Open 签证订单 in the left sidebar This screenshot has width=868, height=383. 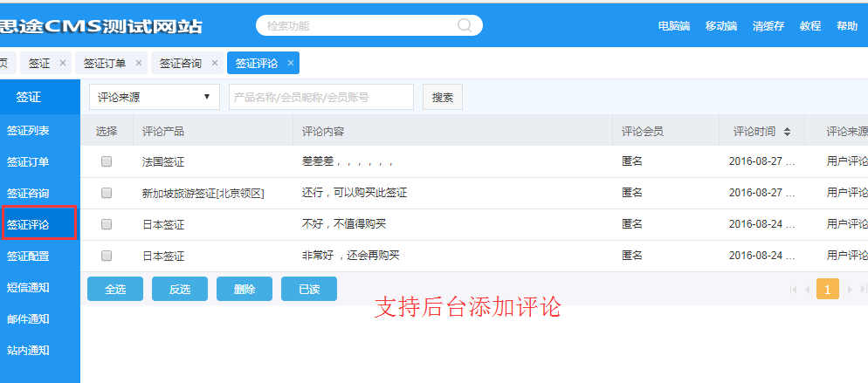28,161
